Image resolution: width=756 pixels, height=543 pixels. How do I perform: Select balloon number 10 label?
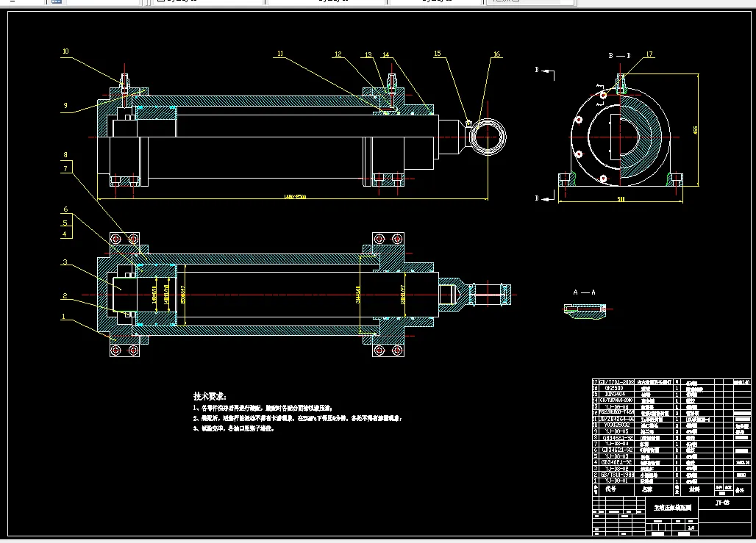click(x=65, y=51)
